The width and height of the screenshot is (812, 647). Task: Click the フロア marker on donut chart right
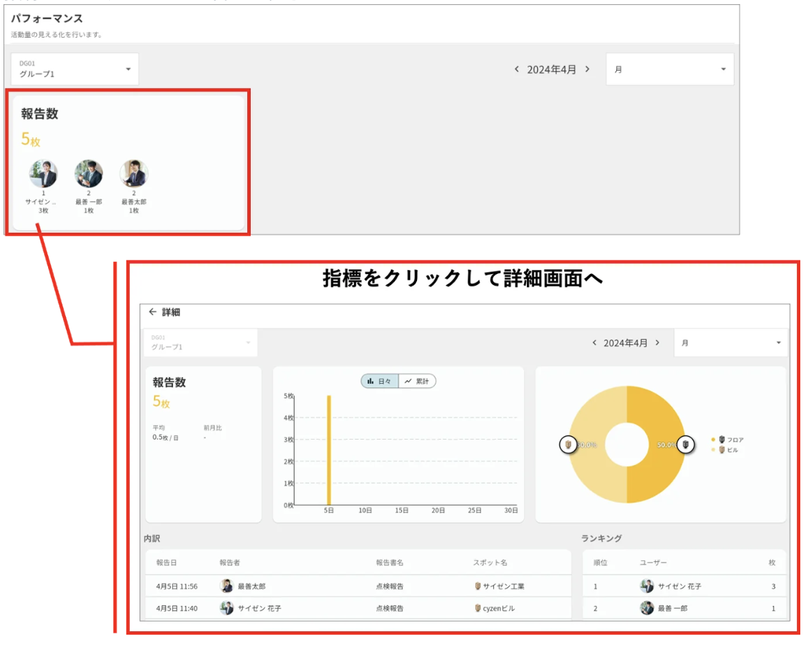pyautogui.click(x=686, y=444)
